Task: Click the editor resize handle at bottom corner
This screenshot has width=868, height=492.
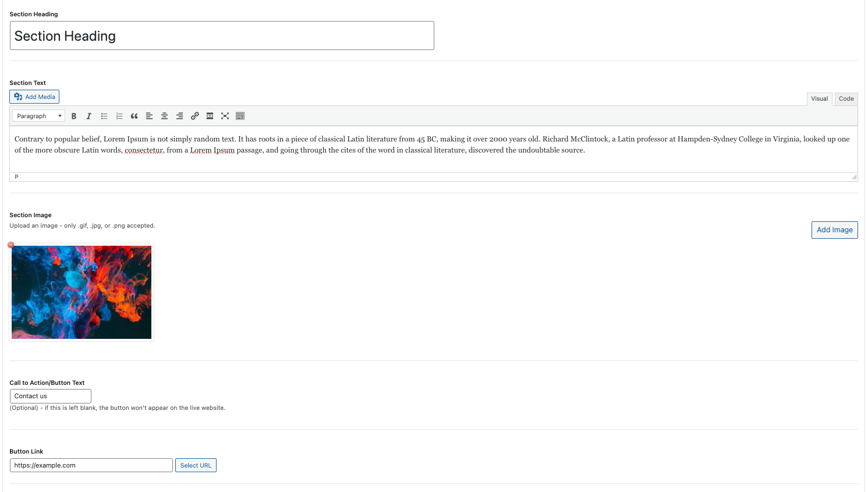Action: [854, 177]
